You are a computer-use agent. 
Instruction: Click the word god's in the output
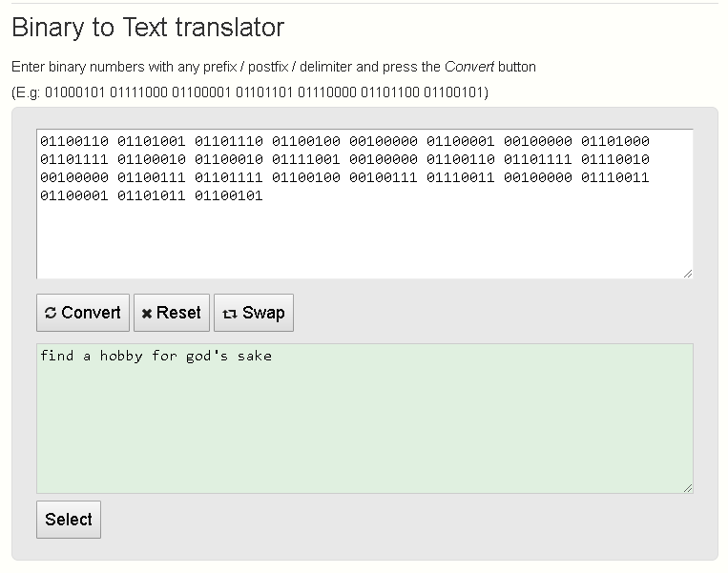coord(207,357)
